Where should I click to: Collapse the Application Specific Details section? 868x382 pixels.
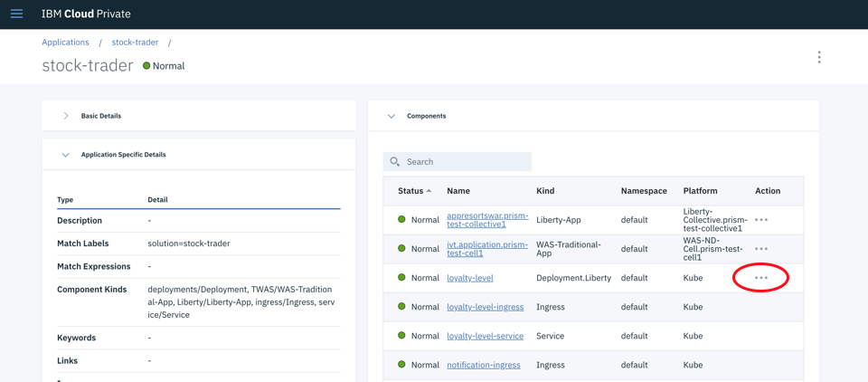point(66,155)
